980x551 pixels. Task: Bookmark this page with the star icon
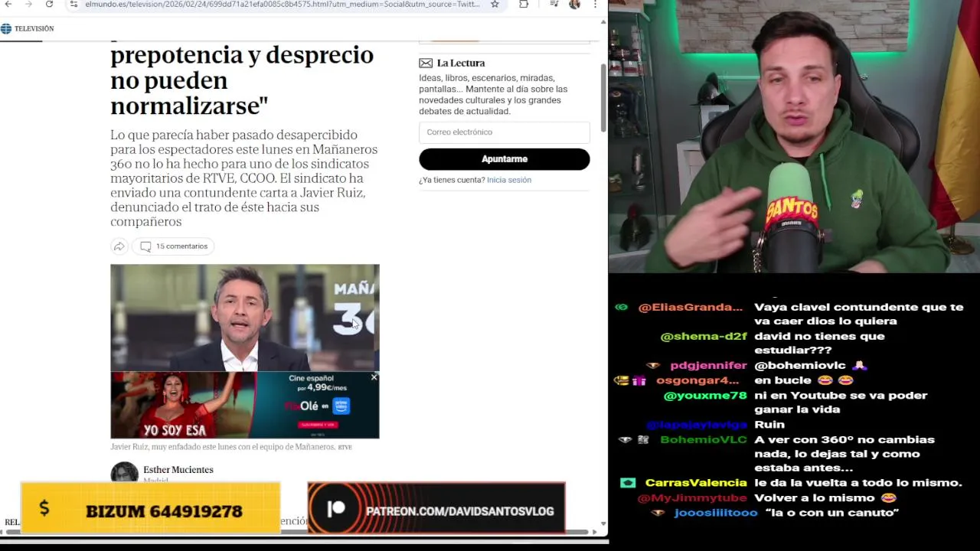point(495,5)
